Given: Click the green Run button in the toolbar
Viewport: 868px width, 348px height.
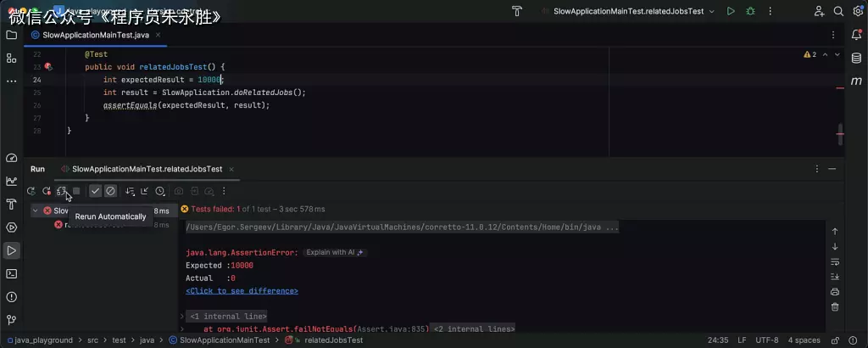Looking at the screenshot, I should coord(731,11).
